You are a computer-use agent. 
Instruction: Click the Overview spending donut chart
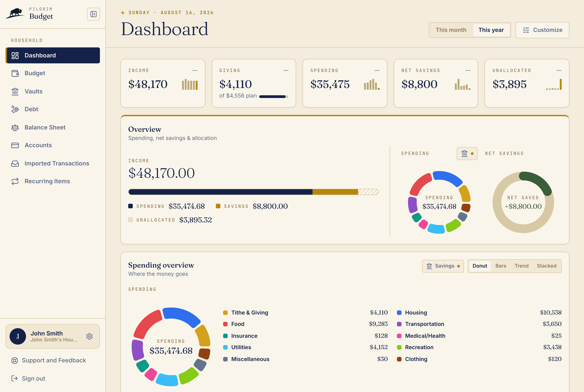point(439,202)
